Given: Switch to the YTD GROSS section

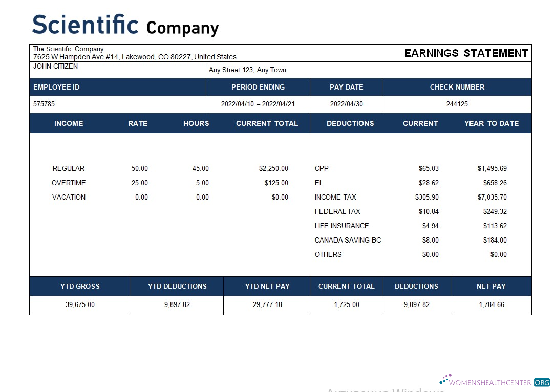Looking at the screenshot, I should click(x=80, y=286).
